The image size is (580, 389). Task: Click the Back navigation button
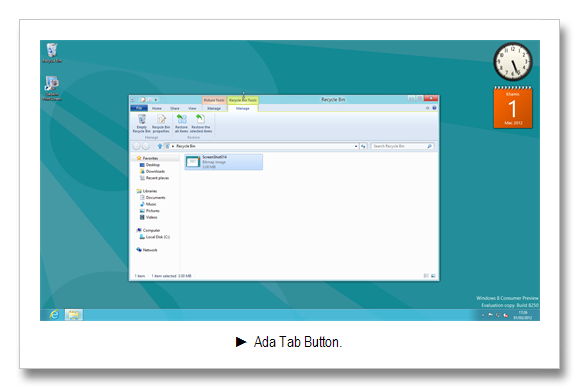point(136,146)
